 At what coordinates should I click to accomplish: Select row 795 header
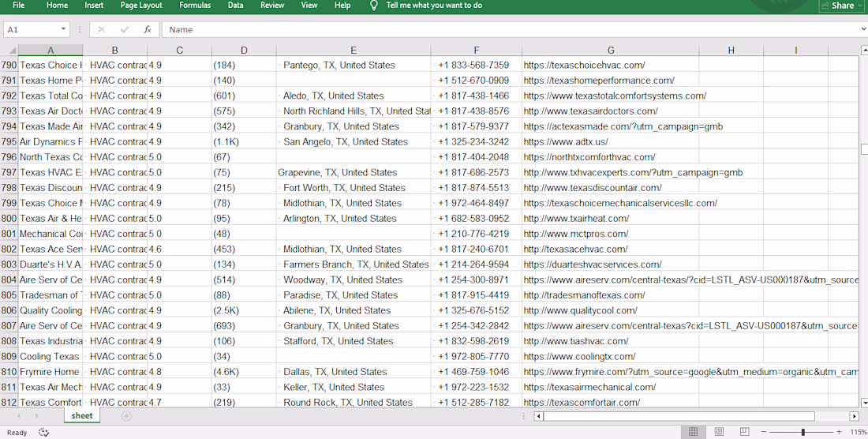click(9, 141)
